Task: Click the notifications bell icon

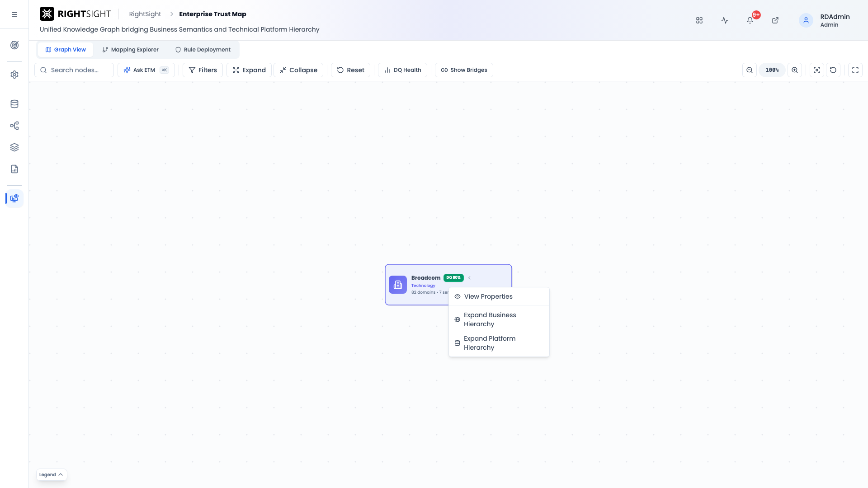Action: pyautogui.click(x=750, y=20)
